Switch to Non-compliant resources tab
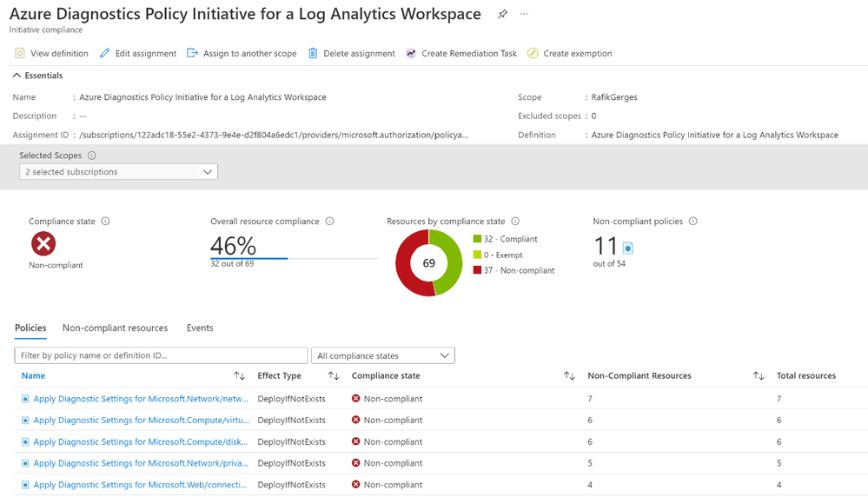Screen dimensions: 868x497 click(x=116, y=328)
